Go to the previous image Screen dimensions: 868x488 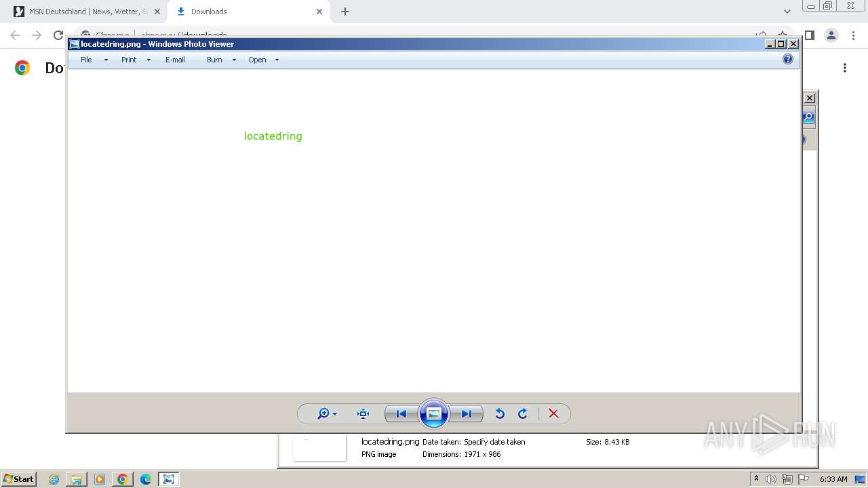401,413
